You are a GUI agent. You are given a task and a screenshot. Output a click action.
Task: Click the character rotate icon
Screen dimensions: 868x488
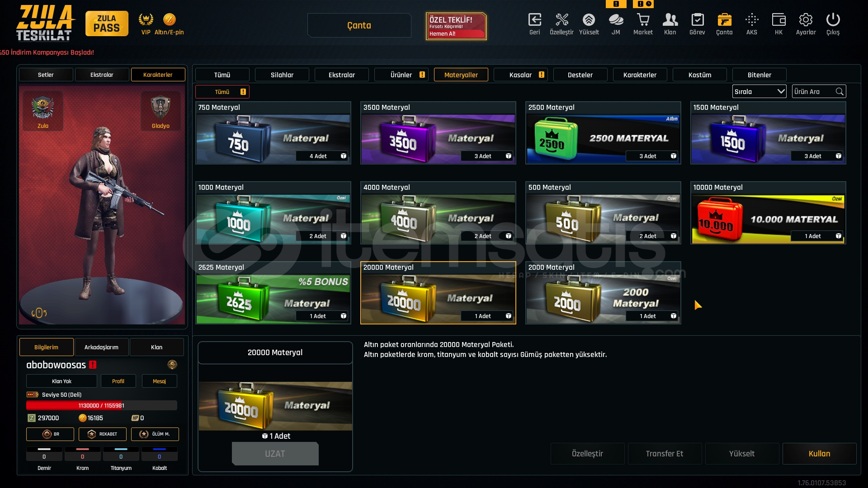(39, 313)
